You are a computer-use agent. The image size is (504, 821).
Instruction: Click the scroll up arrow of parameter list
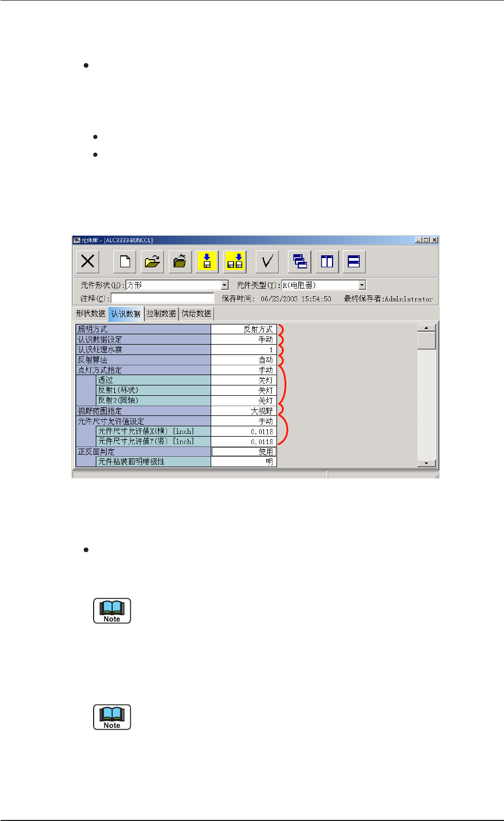coord(427,328)
